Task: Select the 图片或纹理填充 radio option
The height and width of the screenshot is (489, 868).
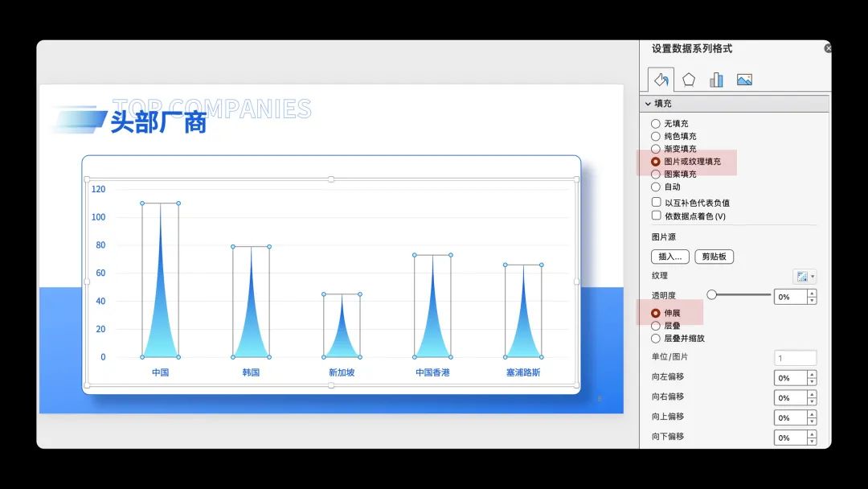Action: coord(656,162)
